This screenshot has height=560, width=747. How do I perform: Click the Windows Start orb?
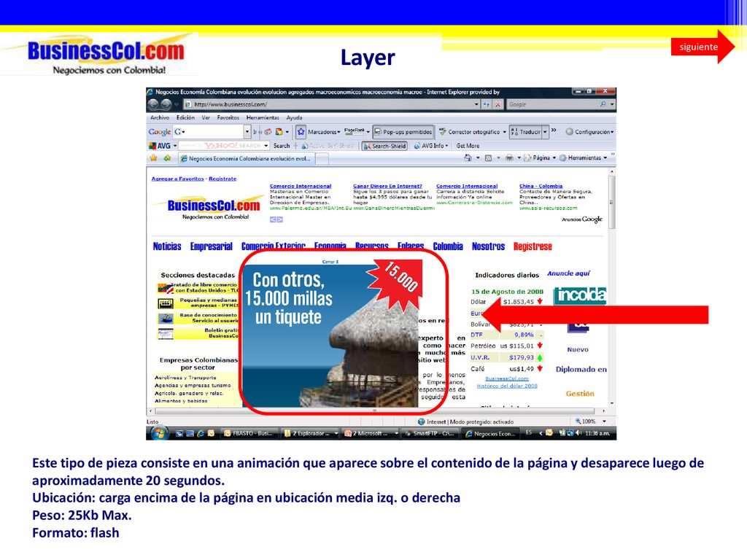tap(158, 433)
